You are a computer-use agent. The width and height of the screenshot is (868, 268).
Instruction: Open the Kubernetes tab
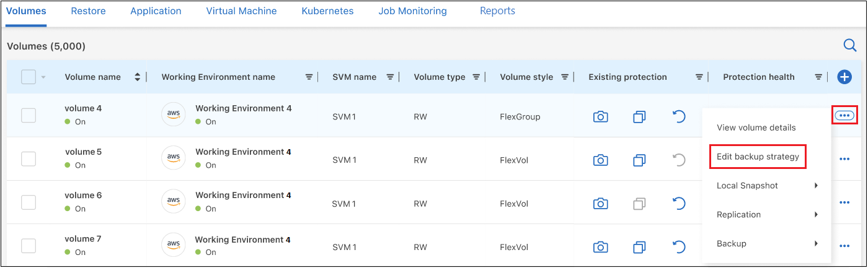coord(327,11)
